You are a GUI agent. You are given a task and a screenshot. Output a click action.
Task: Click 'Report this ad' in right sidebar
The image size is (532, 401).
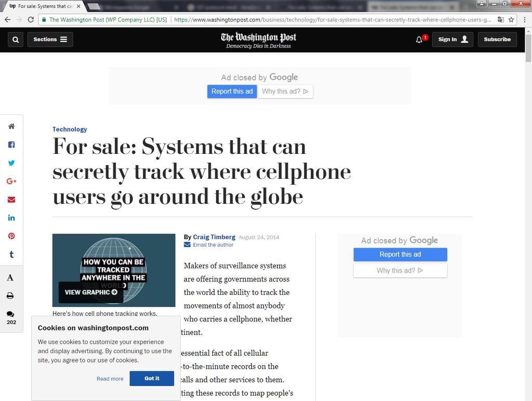pyautogui.click(x=401, y=255)
